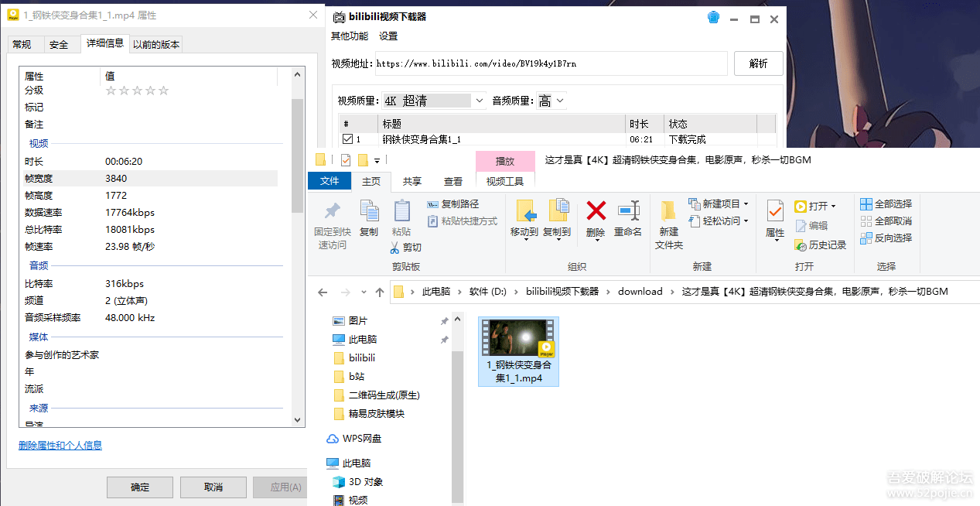
Task: Click the frame width 3840 value
Action: point(116,179)
